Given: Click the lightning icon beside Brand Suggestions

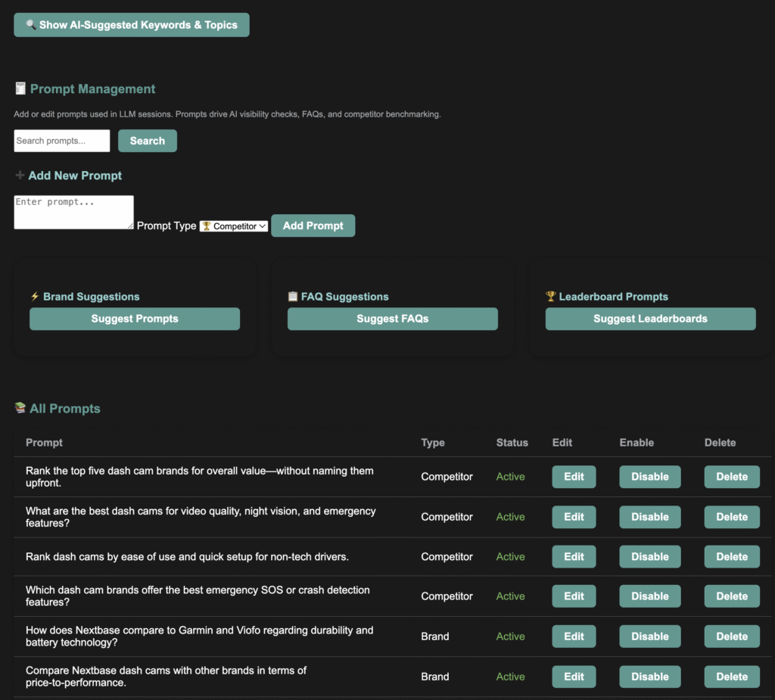Looking at the screenshot, I should click(x=35, y=297).
